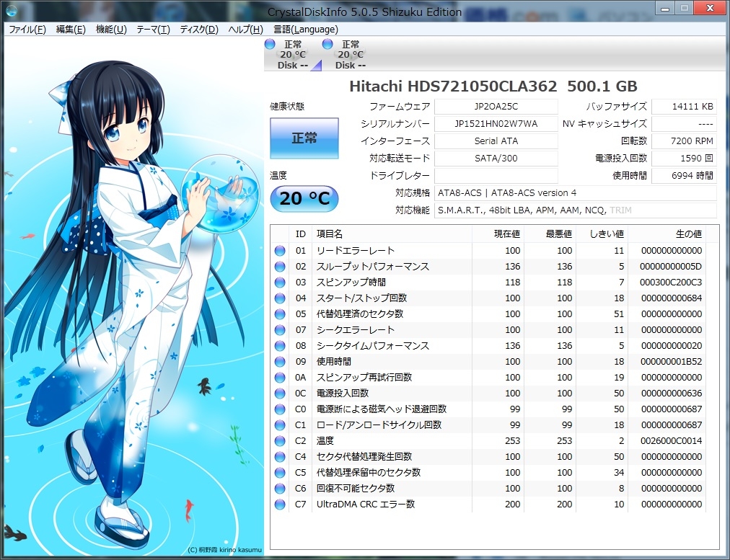Click the Hitachi HDS721050CLA362 model title

(493, 86)
